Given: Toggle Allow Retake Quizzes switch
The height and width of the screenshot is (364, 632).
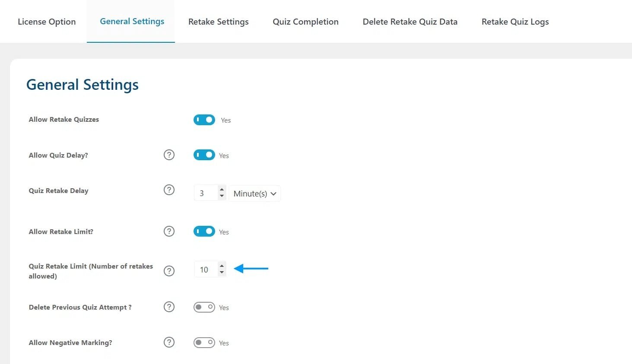Looking at the screenshot, I should 204,120.
